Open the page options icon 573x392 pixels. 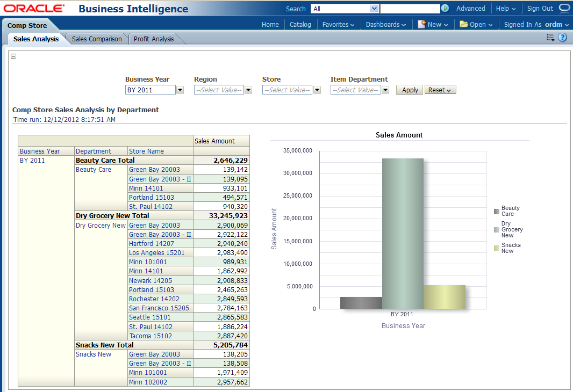(x=550, y=38)
